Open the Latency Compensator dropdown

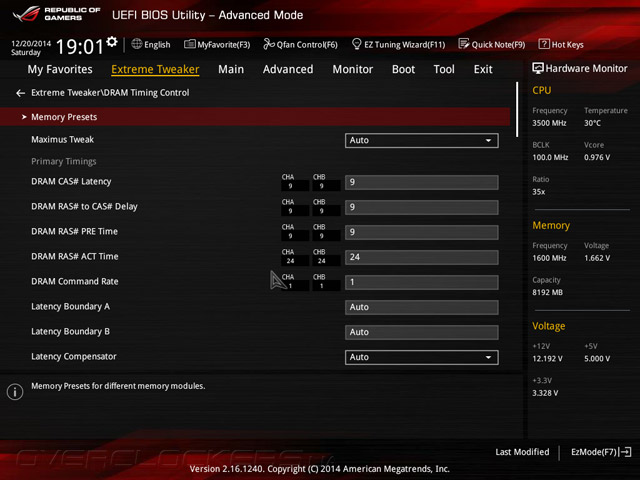[x=422, y=357]
